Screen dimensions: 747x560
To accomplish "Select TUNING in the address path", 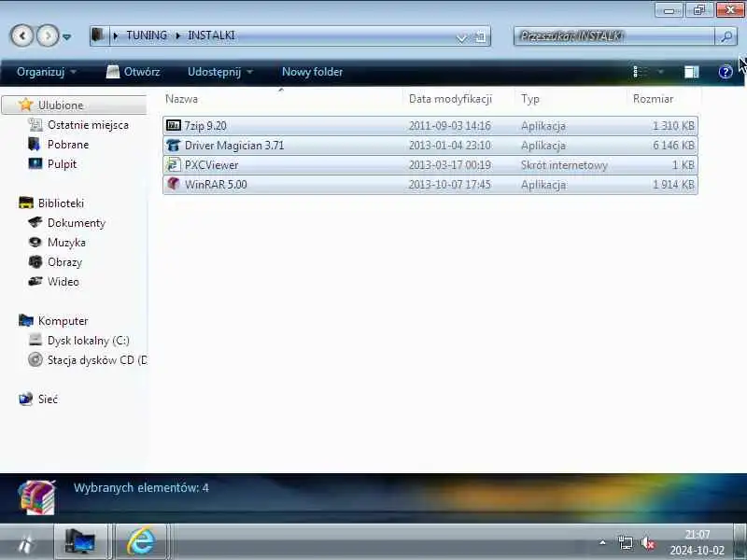I will pos(147,35).
